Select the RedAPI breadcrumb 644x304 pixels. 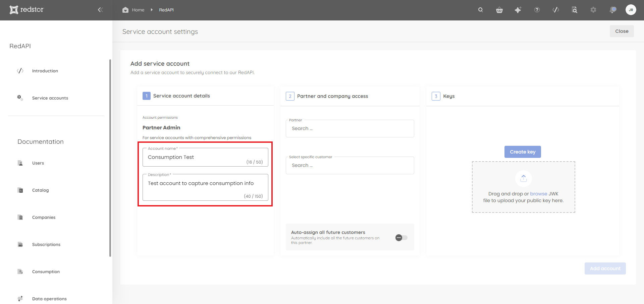[x=166, y=10]
